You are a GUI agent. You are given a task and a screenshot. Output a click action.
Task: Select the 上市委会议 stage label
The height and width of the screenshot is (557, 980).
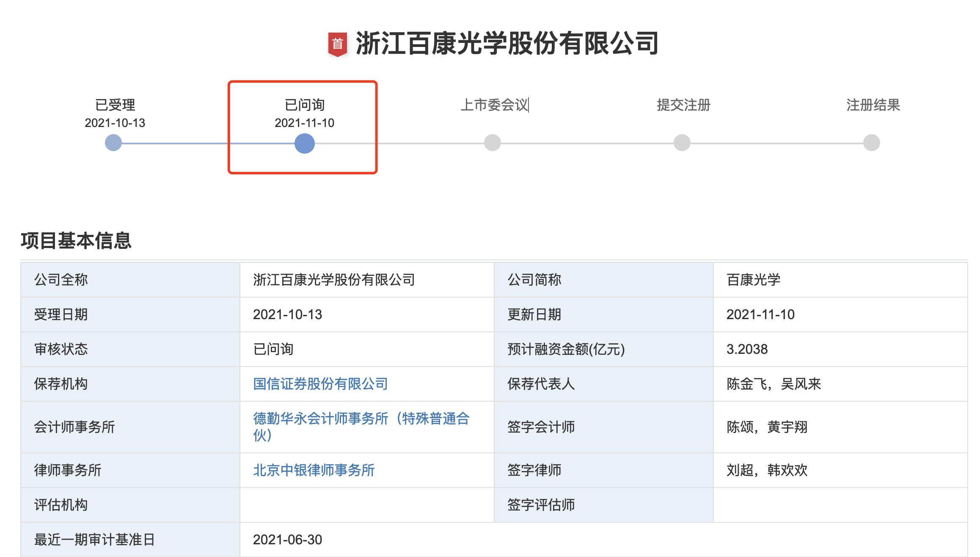point(495,105)
